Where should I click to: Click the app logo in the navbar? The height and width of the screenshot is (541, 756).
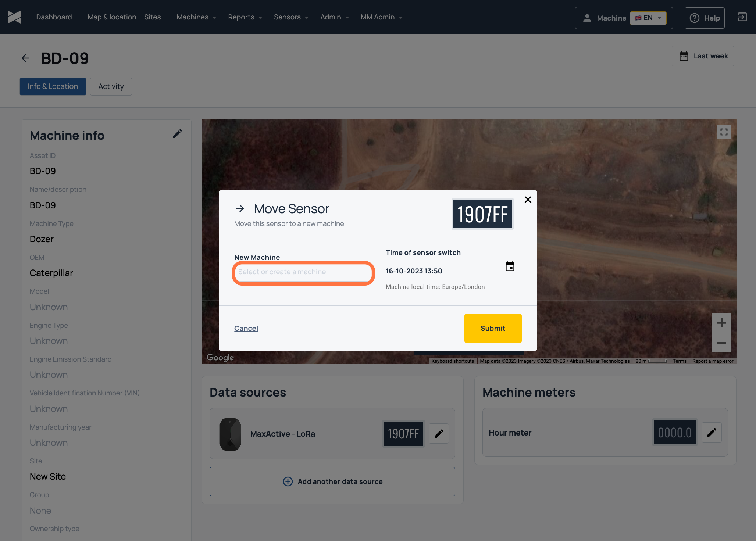point(14,17)
